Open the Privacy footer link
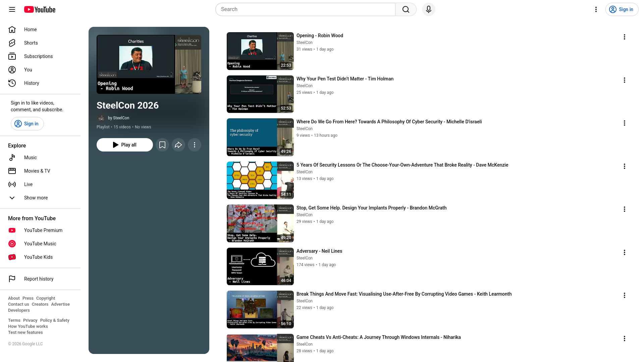The image size is (644, 362). (30, 320)
